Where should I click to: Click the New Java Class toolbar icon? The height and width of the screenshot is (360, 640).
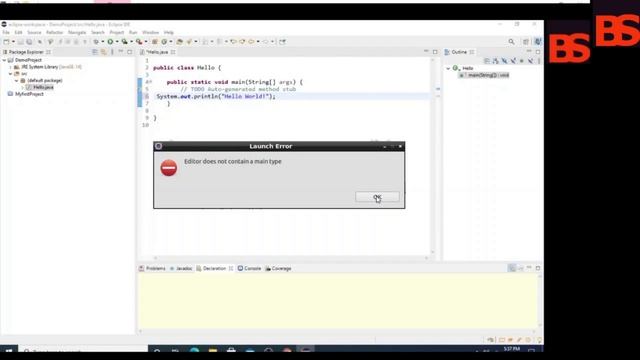164,42
